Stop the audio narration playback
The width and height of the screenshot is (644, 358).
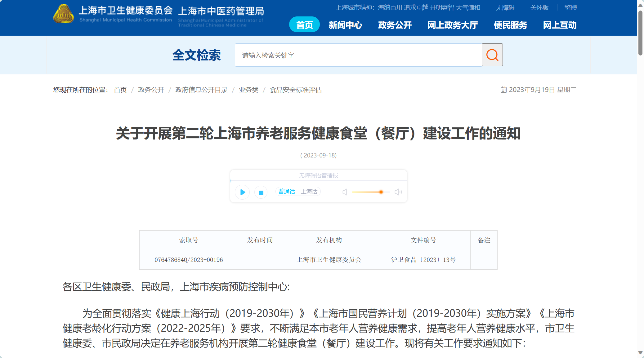pos(261,192)
